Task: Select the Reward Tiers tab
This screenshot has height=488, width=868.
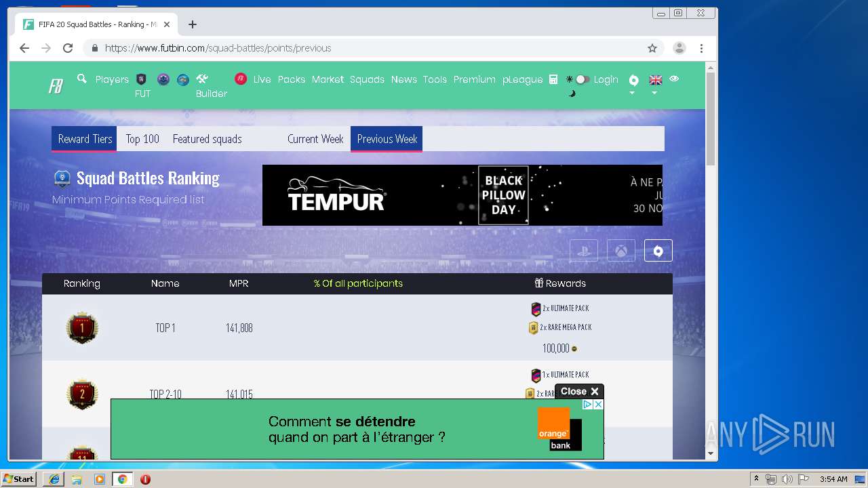Action: [85, 139]
